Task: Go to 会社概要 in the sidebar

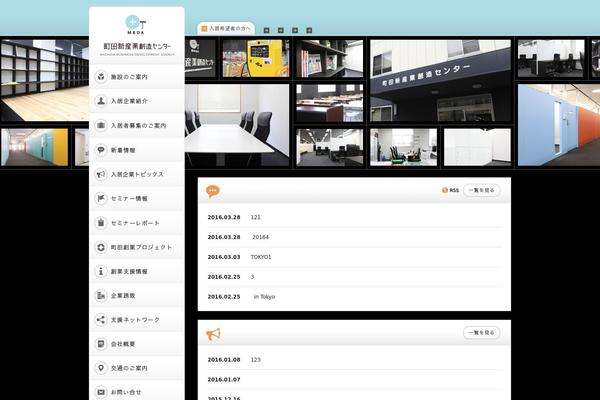Action: click(137, 344)
